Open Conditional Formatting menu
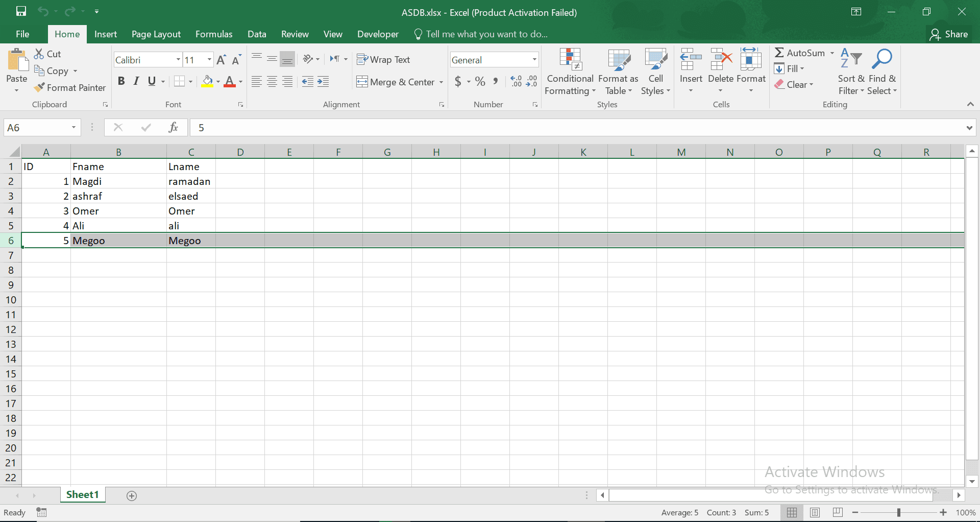 tap(570, 72)
